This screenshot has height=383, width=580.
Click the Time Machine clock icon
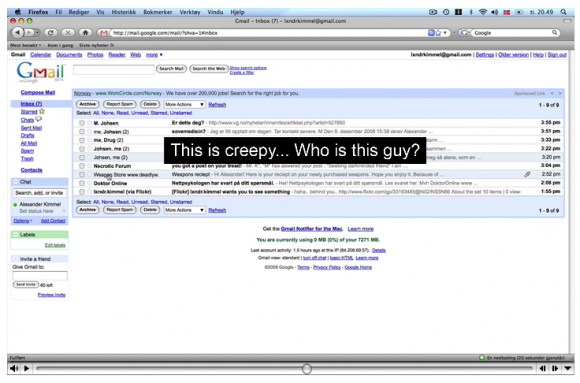point(446,12)
